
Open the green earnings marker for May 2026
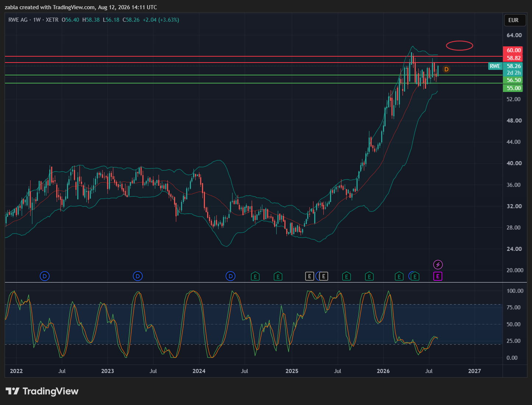tap(415, 276)
